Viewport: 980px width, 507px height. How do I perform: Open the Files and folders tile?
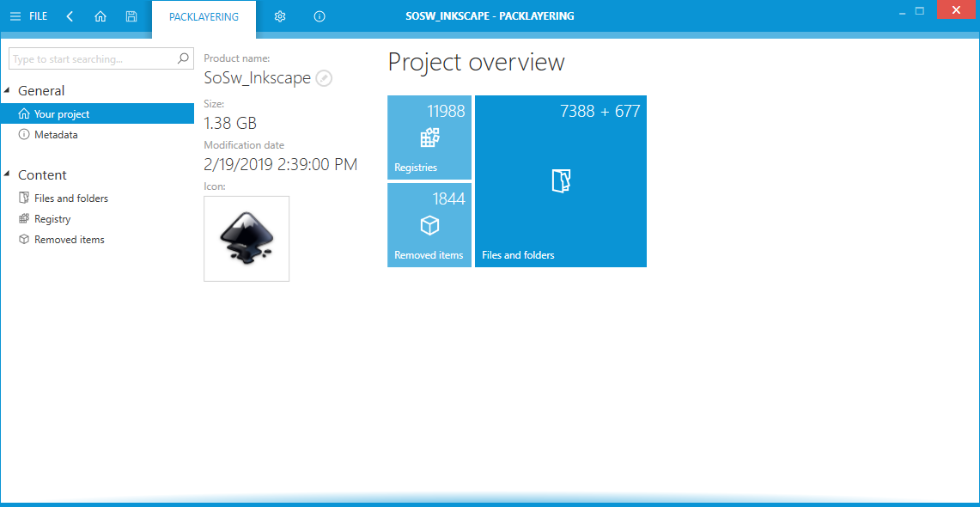(561, 181)
